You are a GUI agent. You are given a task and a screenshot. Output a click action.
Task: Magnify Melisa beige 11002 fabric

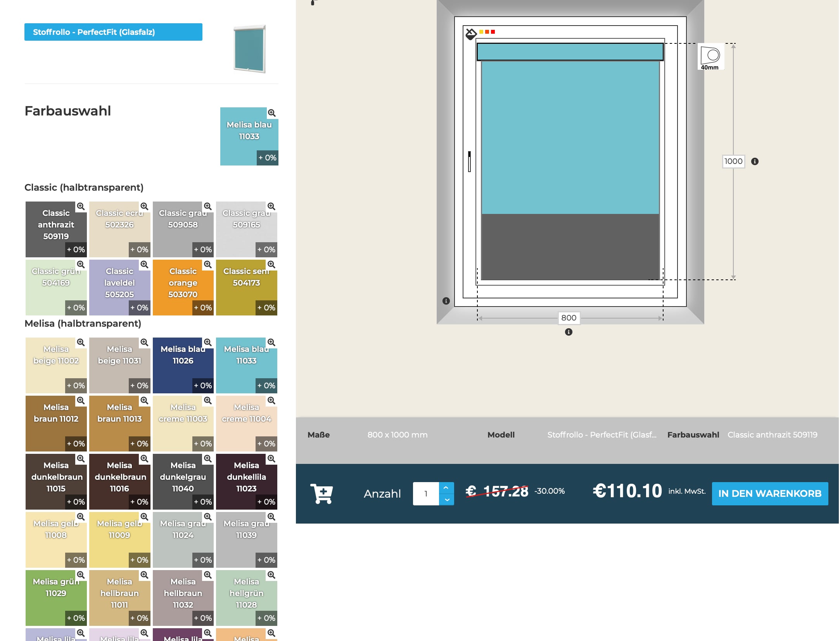(x=81, y=342)
